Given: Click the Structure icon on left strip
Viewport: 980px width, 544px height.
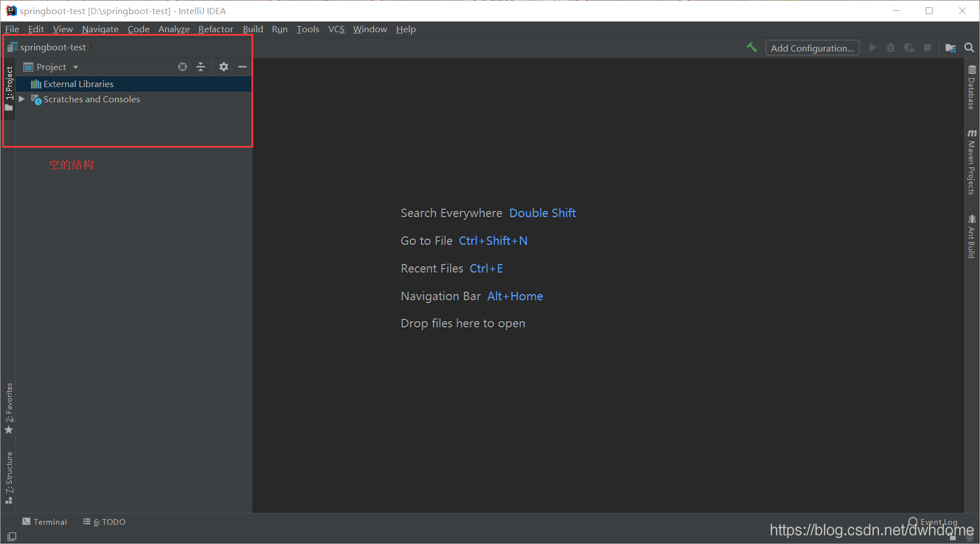Looking at the screenshot, I should pyautogui.click(x=9, y=500).
